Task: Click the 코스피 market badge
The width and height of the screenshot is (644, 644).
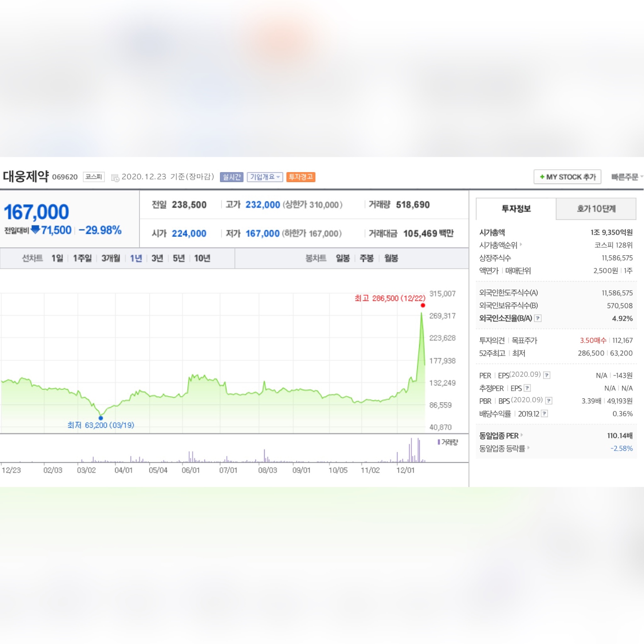Action: point(94,177)
